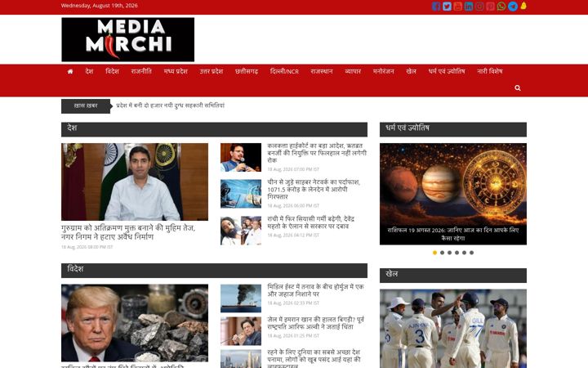Image resolution: width=588 pixels, height=368 pixels.
Task: Read the राशिफल 19 अगस्त 2026 caption
Action: (453, 234)
